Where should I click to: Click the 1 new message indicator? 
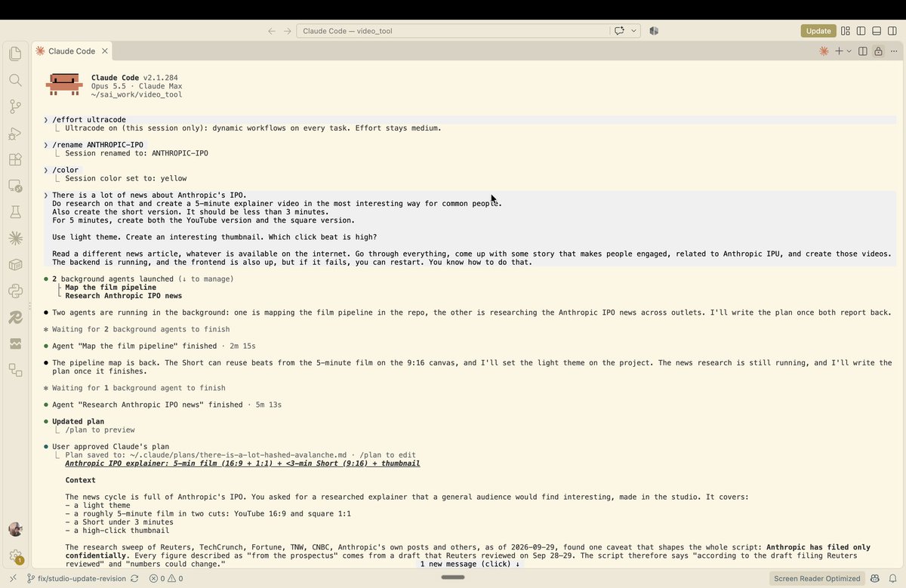pos(470,564)
